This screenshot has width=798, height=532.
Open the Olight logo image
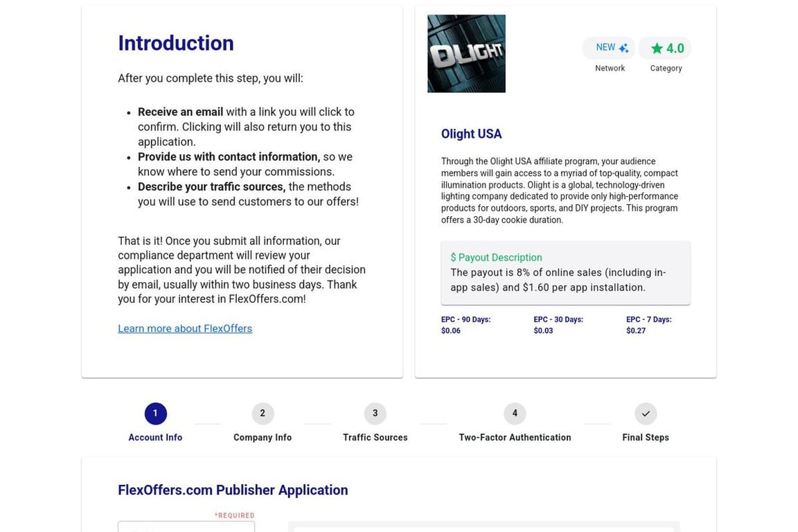click(x=466, y=54)
